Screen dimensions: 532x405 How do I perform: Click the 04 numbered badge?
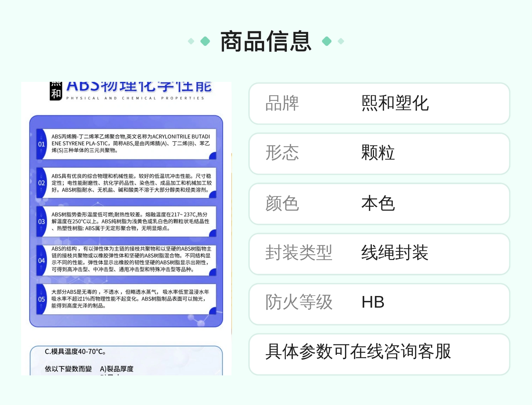[42, 260]
